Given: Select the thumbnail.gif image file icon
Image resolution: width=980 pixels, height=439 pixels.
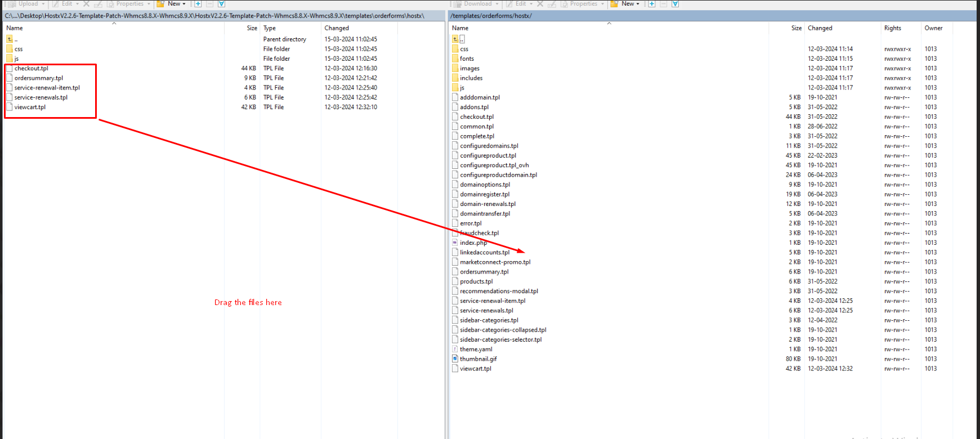Looking at the screenshot, I should click(x=455, y=359).
